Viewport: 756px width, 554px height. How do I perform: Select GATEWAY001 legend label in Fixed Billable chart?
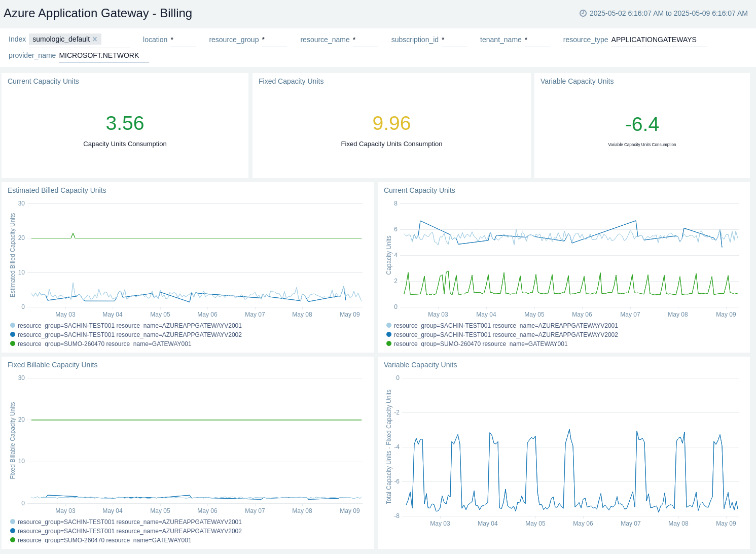pyautogui.click(x=104, y=540)
